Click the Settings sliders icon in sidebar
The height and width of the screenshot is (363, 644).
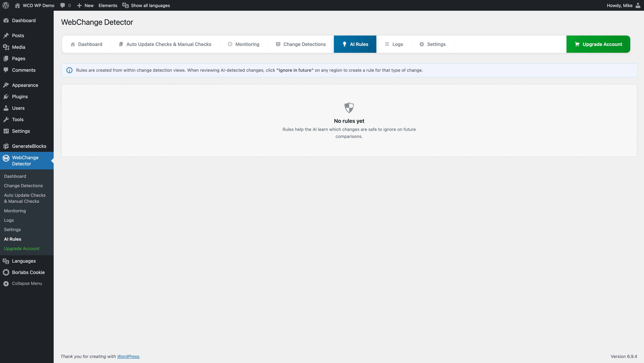tap(6, 131)
